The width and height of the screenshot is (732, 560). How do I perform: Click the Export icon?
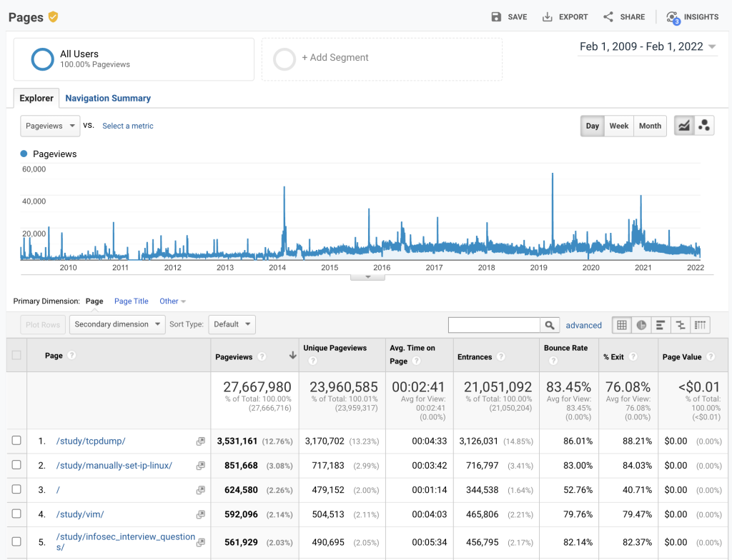click(565, 16)
